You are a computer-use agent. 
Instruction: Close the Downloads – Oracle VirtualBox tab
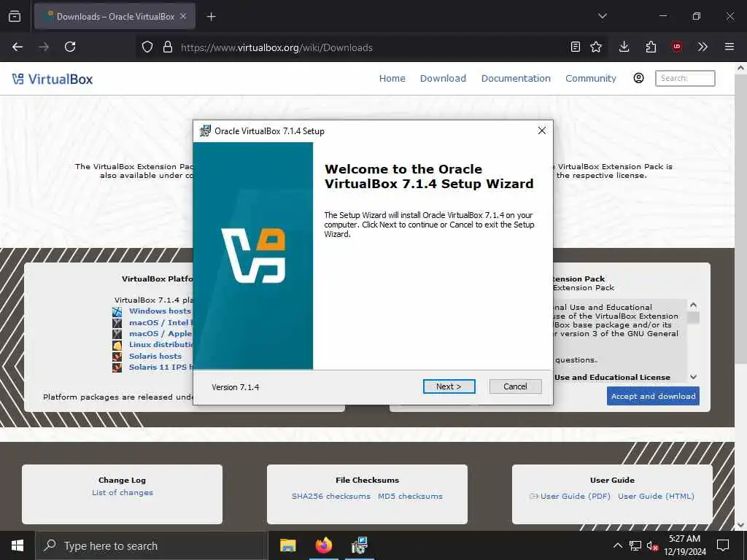[x=183, y=16]
